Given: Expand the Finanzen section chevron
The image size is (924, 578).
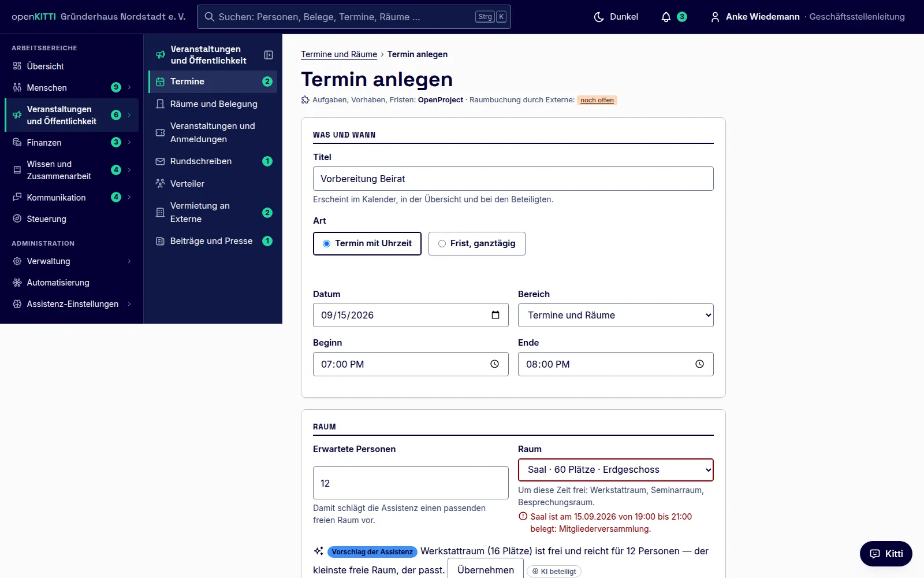Looking at the screenshot, I should pos(129,142).
